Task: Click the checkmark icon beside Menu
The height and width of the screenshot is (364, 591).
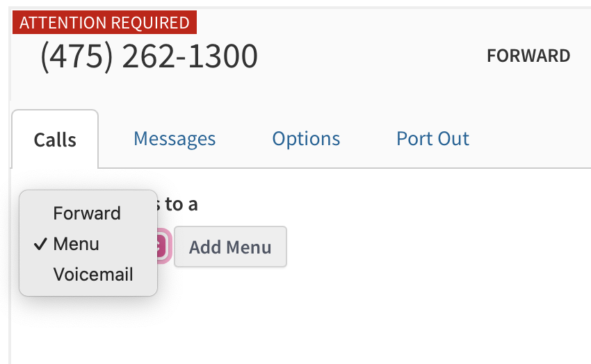Action: point(40,245)
